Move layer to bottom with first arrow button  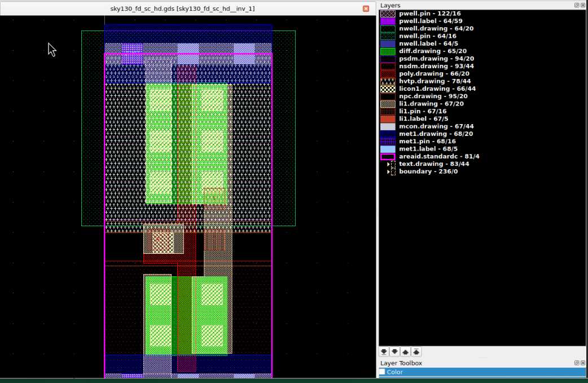tap(384, 351)
